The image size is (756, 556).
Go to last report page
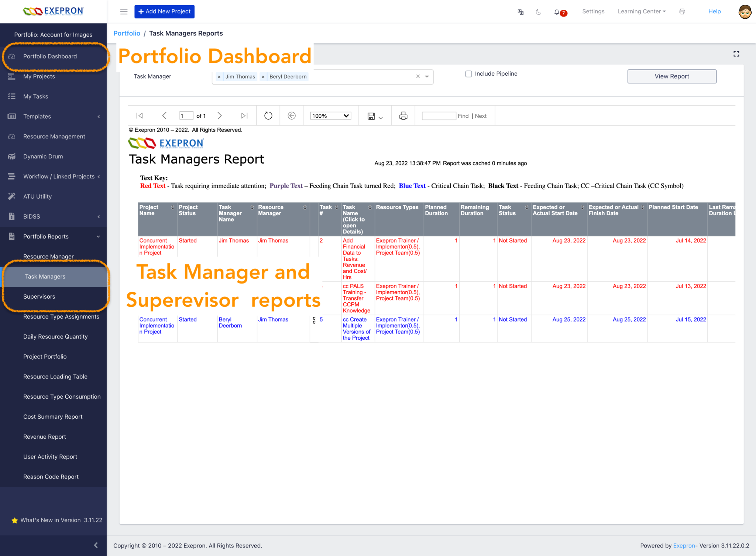244,116
